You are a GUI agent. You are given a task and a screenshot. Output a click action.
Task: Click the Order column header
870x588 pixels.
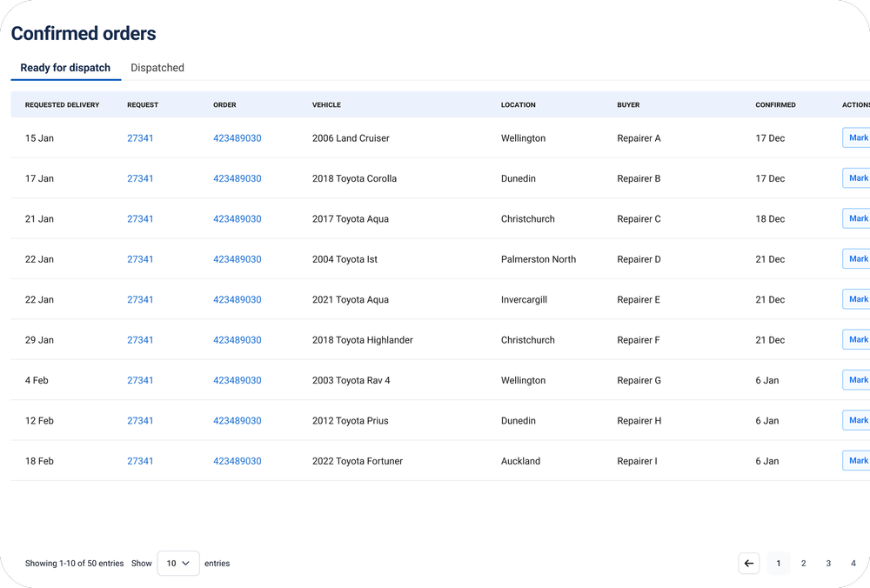coord(224,105)
